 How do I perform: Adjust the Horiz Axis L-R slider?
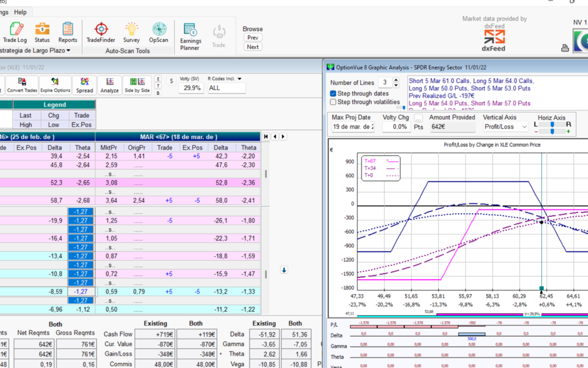552,124
